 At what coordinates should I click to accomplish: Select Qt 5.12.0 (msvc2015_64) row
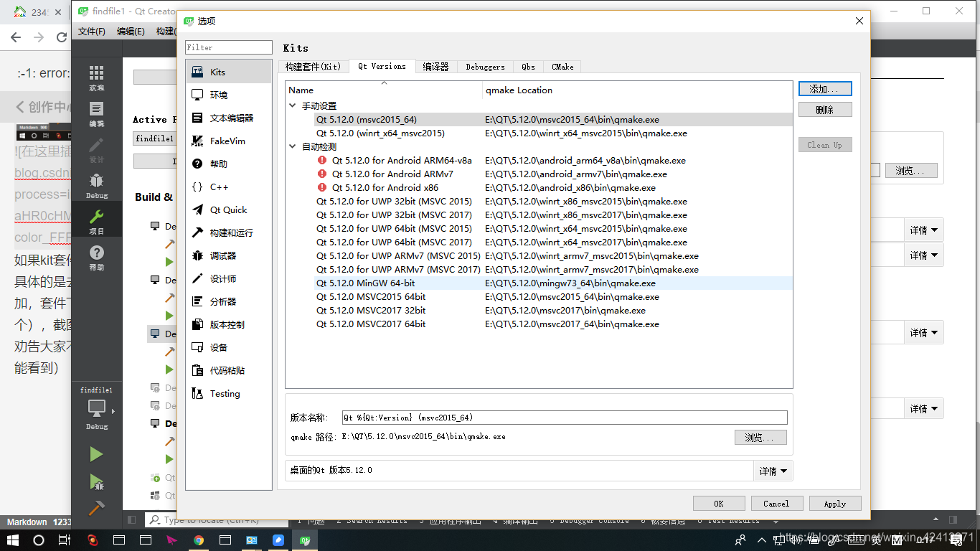coord(540,120)
